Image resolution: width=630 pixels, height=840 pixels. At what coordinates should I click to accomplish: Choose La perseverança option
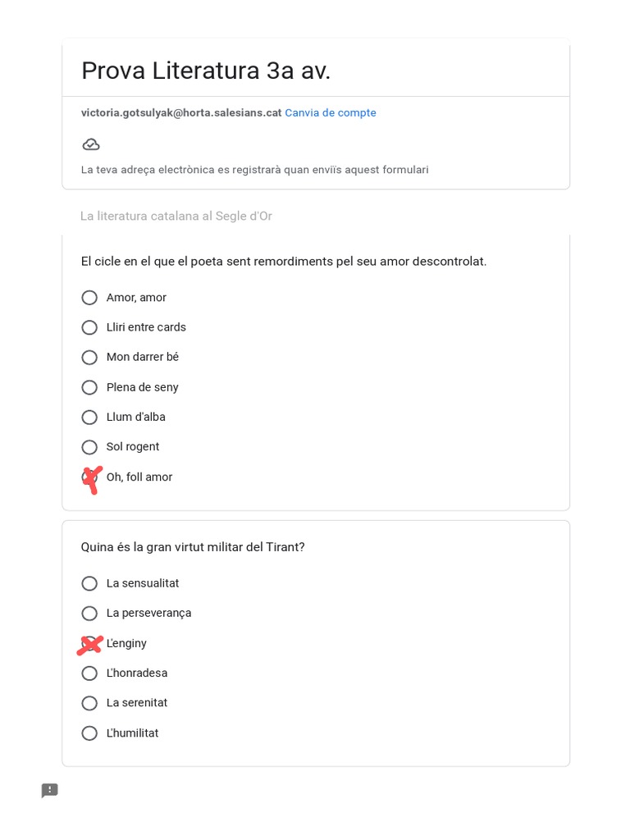pyautogui.click(x=89, y=614)
